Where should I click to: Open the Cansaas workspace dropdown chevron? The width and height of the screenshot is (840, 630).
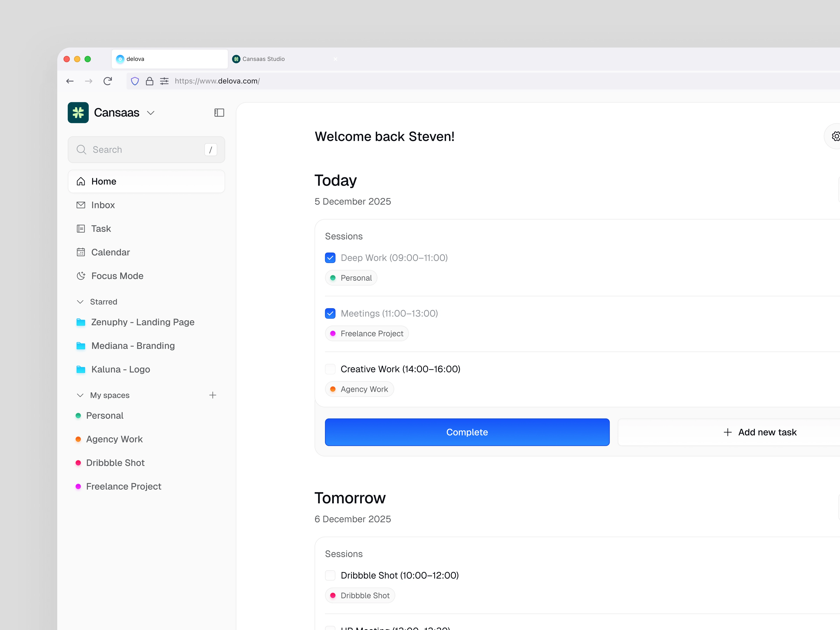(151, 113)
